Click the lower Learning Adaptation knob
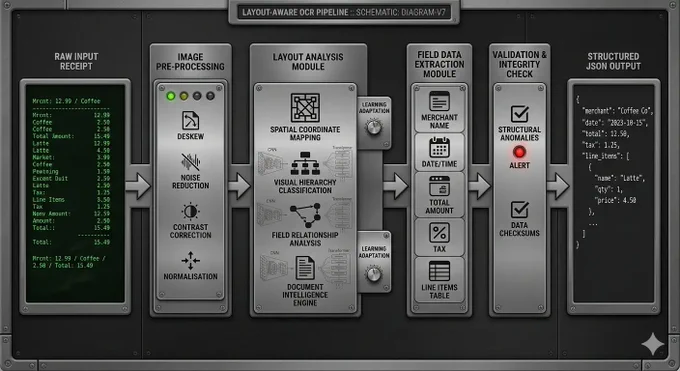Image resolution: width=680 pixels, height=371 pixels. click(374, 274)
